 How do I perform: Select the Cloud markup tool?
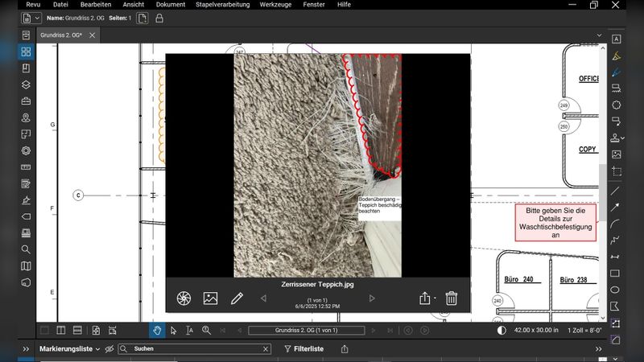616,105
